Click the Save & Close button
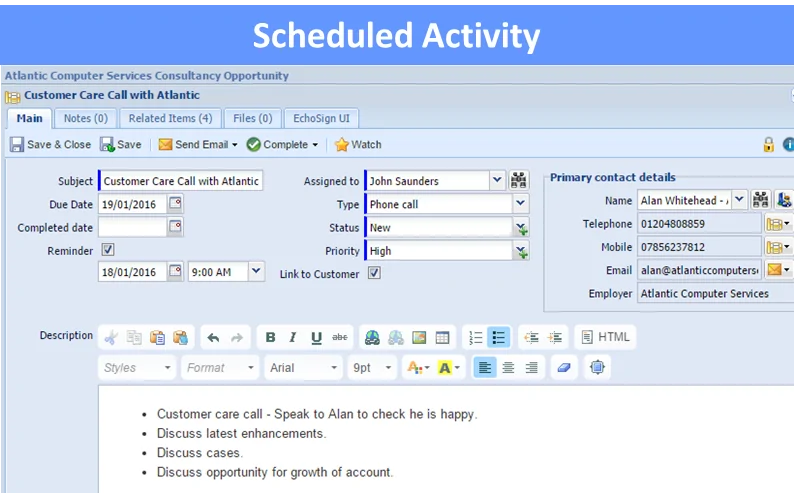The height and width of the screenshot is (493, 794). tap(50, 145)
